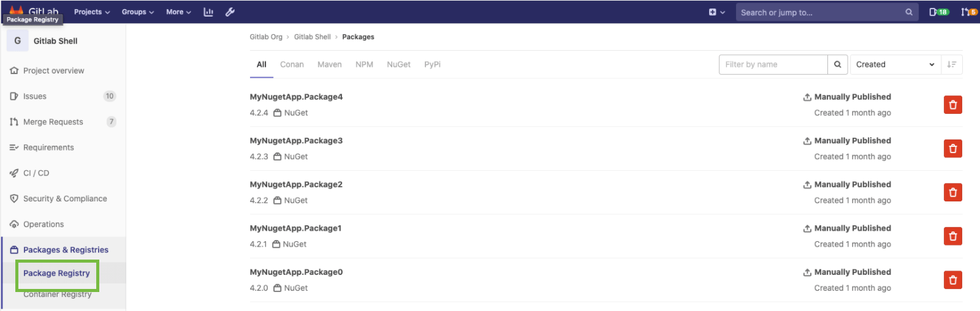Screen dimensions: 980x311
Task: Open merge requests counter icon showing 5
Action: pos(969,12)
